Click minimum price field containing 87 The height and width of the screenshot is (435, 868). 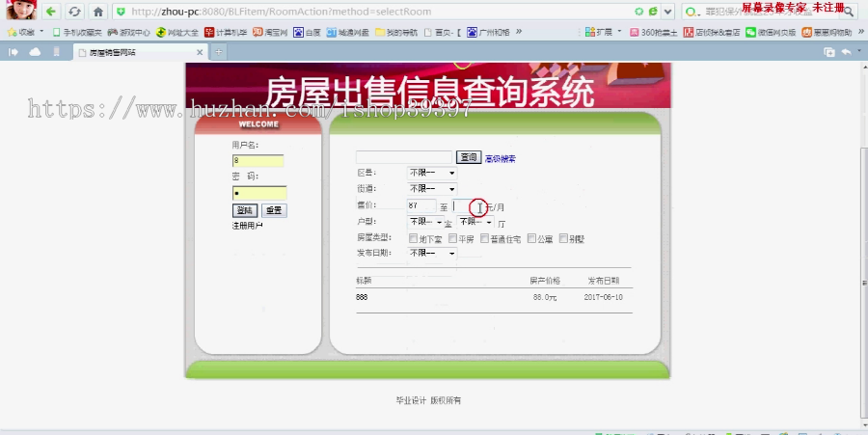[421, 205]
